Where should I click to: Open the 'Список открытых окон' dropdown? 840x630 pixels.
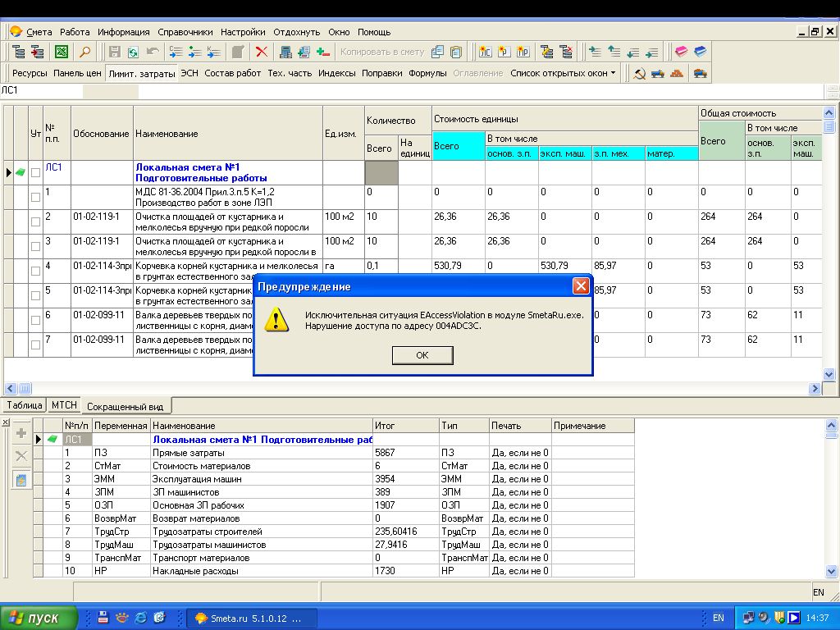[x=563, y=73]
